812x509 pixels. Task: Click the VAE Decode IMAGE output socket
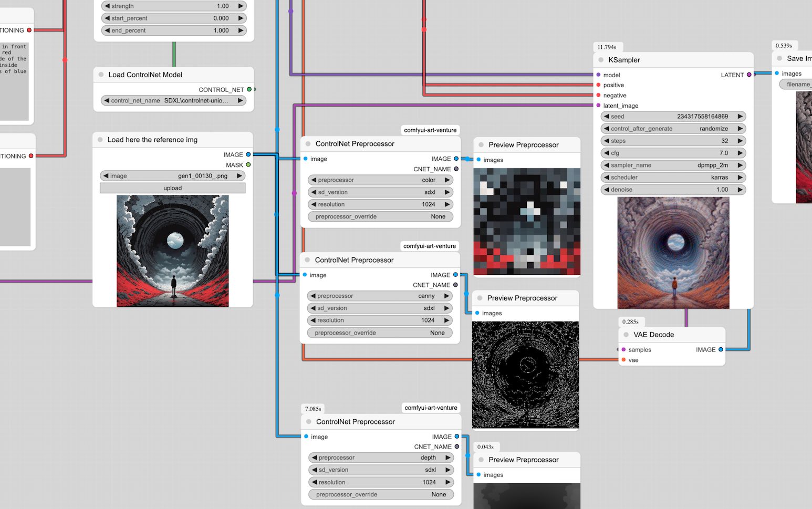(x=721, y=349)
